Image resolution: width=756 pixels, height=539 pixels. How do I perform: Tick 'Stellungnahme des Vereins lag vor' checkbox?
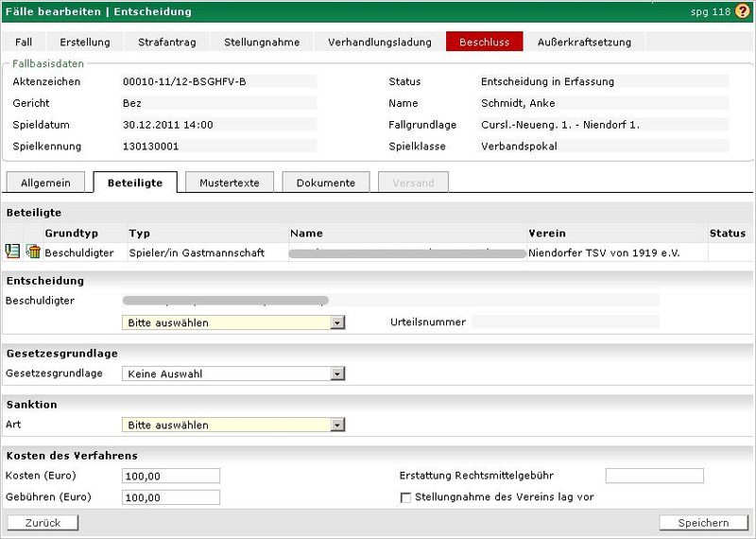(x=405, y=497)
